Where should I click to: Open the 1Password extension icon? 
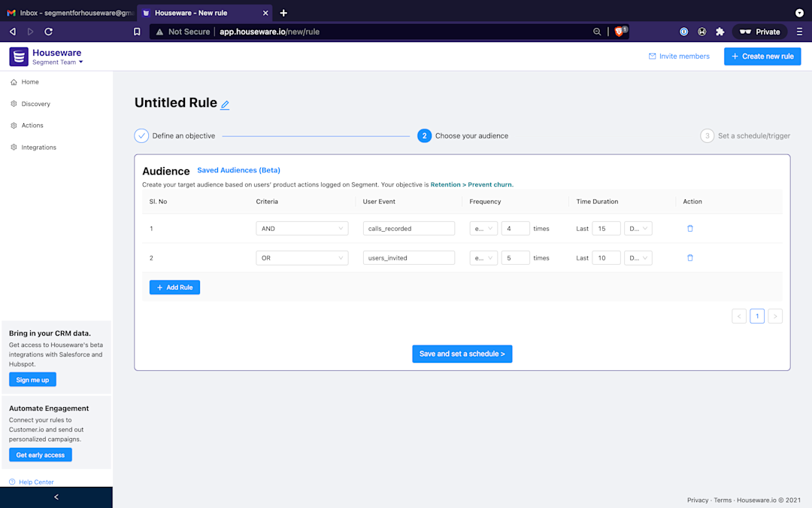coord(683,32)
